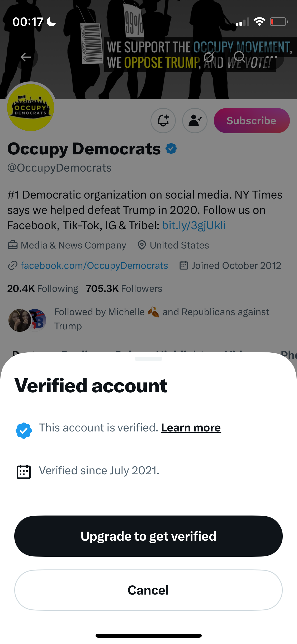297x644 pixels.
Task: View the 20.4K Following list
Action: [x=43, y=289]
